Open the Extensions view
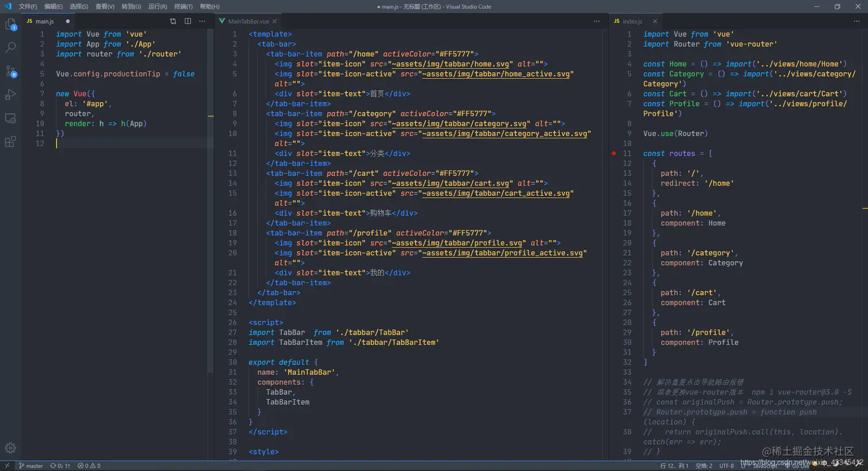The width and height of the screenshot is (868, 471). point(10,142)
